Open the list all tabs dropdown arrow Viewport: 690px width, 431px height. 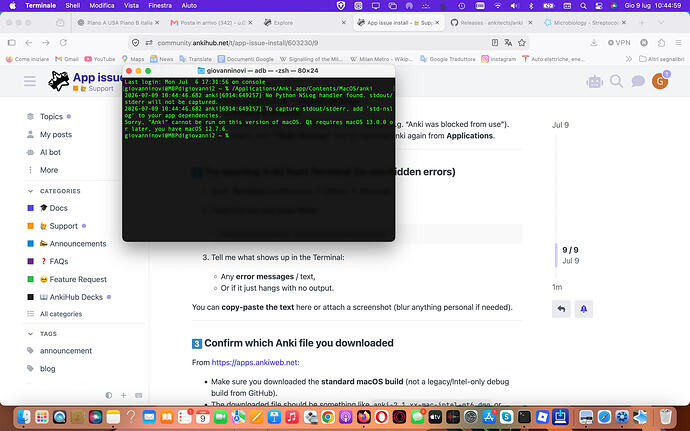pos(661,22)
